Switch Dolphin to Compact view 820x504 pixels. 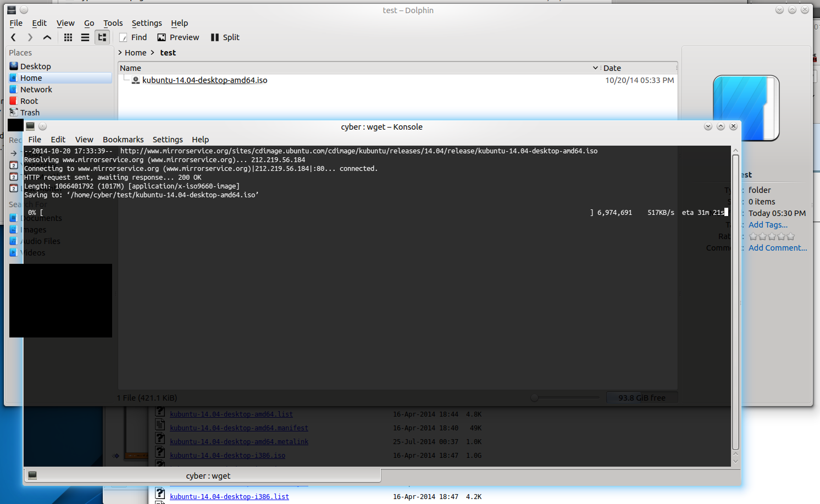(x=85, y=37)
